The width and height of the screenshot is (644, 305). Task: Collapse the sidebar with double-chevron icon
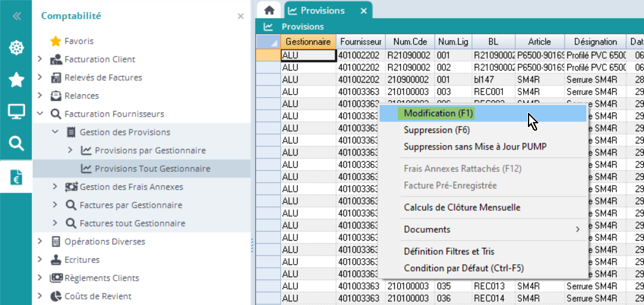tap(16, 16)
